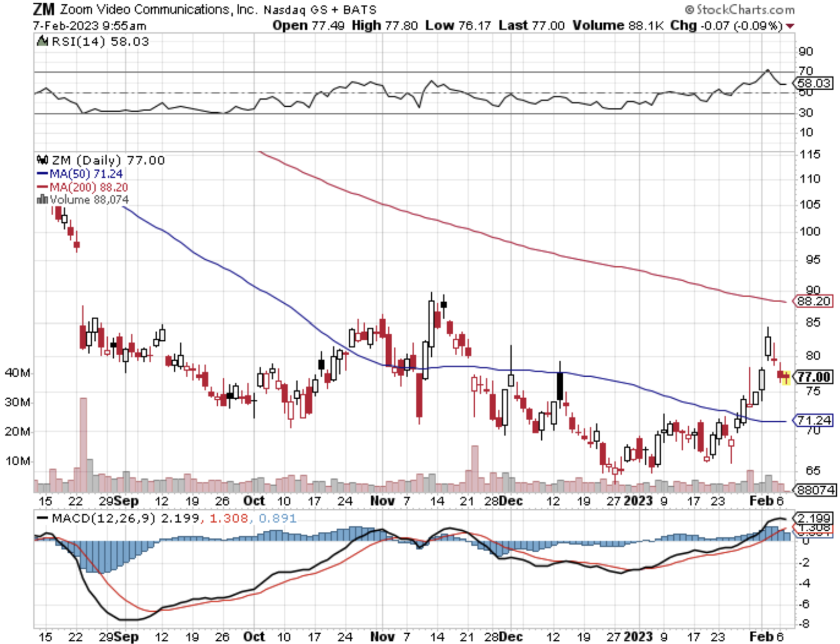The height and width of the screenshot is (644, 840).
Task: Click the 'Open 77.49' quote value
Action: (x=308, y=25)
